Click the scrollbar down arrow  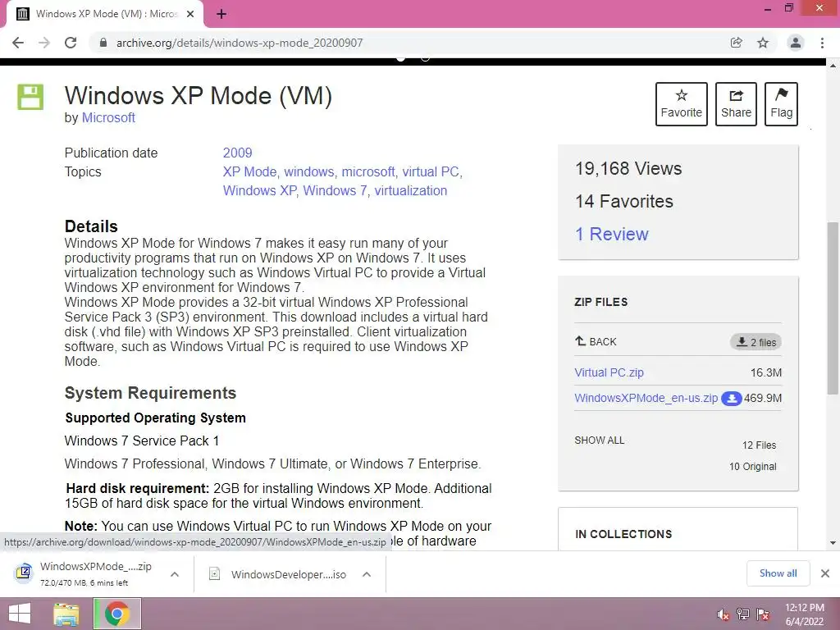tap(833, 543)
